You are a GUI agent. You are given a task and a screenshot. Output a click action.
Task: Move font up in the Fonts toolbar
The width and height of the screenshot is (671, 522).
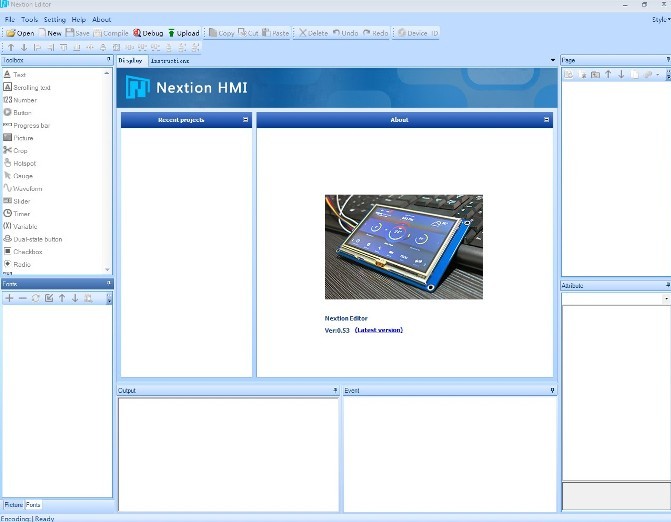(62, 298)
